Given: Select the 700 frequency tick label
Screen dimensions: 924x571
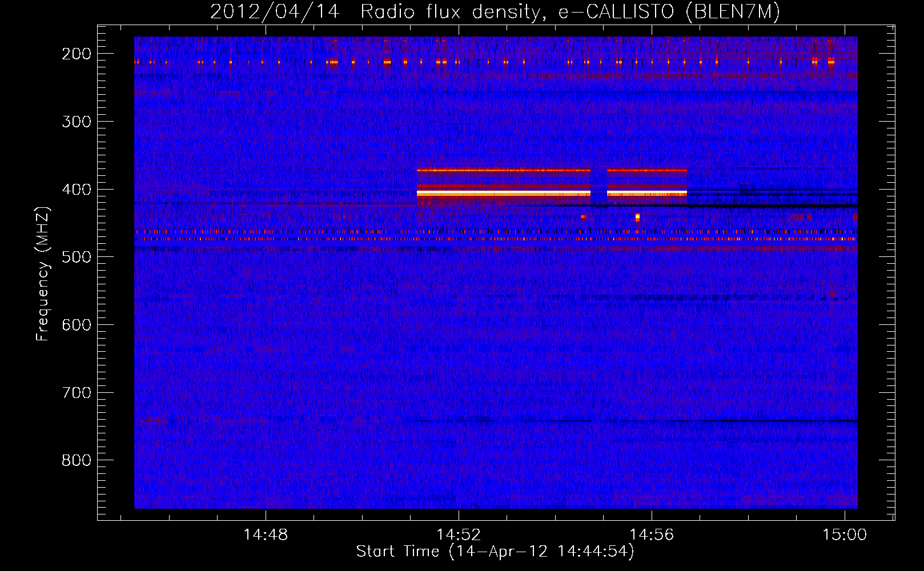Looking at the screenshot, I should pos(77,393).
